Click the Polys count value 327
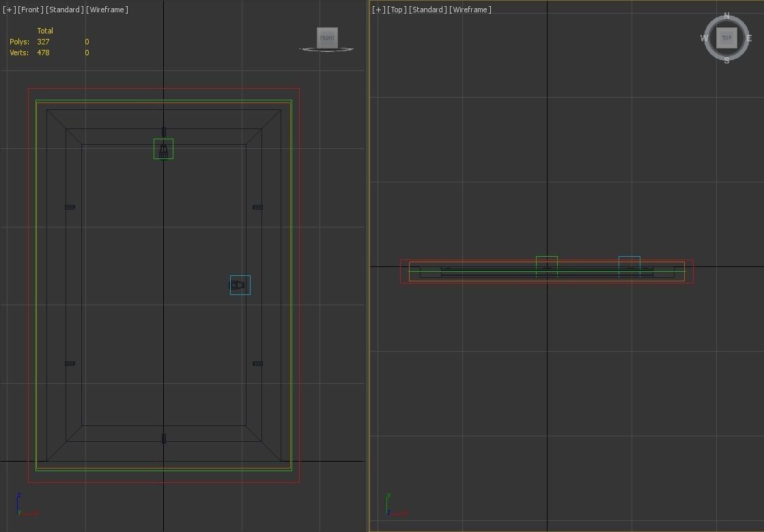The image size is (764, 532). 44,42
